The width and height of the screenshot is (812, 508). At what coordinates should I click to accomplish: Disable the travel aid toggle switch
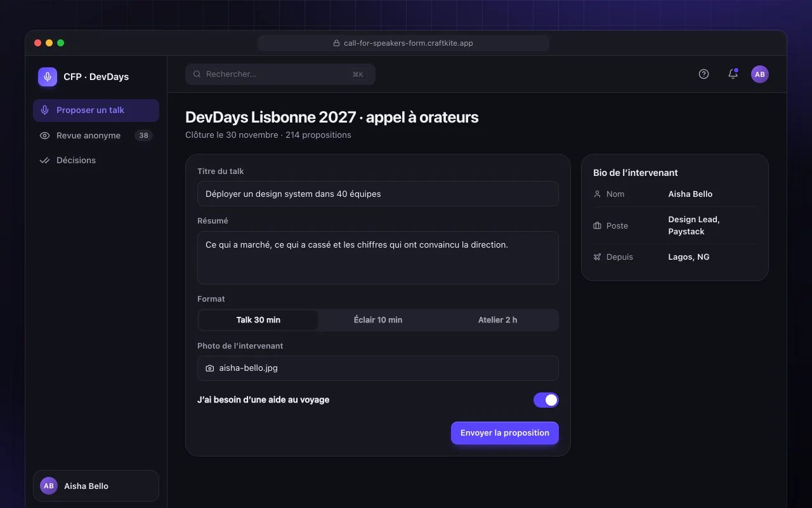[546, 400]
